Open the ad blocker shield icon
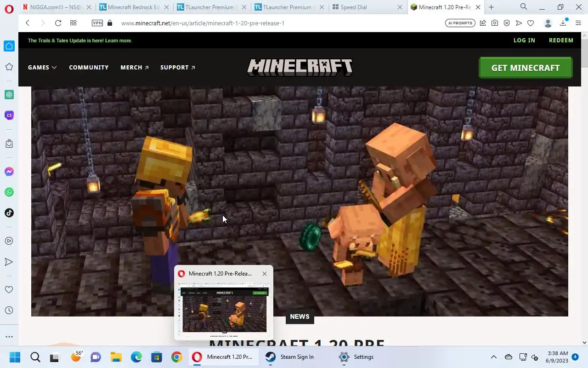Screen dimensions: 588x368 [x=507, y=23]
